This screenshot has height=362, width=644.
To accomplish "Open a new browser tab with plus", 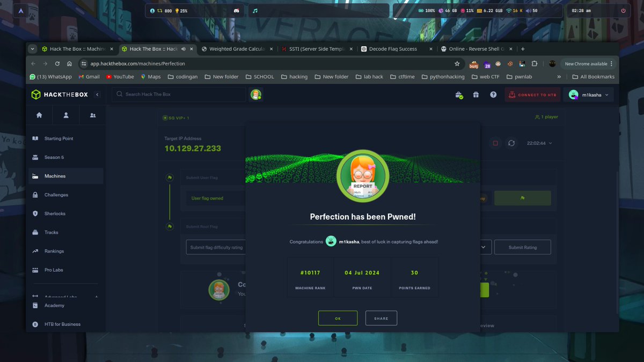I will (523, 49).
